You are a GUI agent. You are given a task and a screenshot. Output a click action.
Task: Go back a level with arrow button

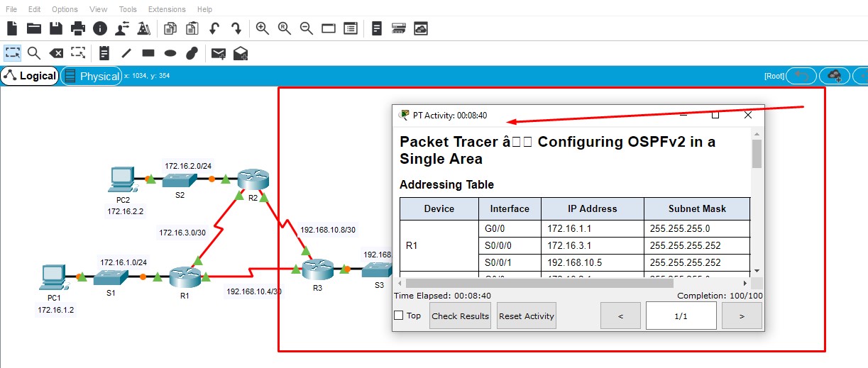802,76
